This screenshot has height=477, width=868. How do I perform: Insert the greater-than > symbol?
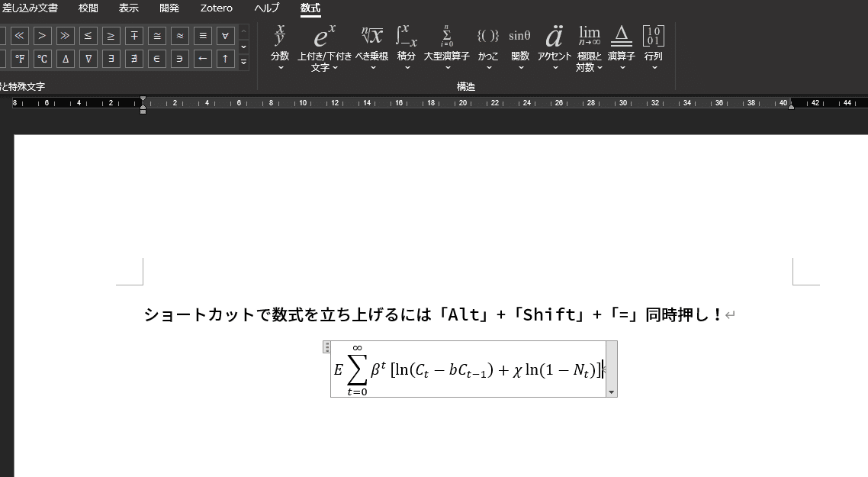point(43,36)
